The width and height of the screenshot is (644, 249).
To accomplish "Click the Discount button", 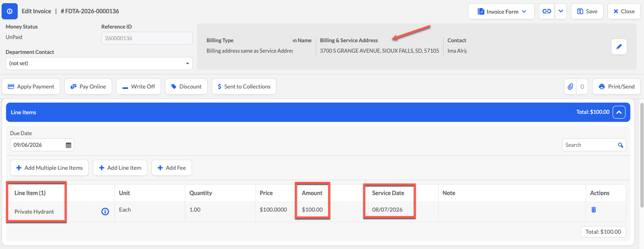I will pos(186,86).
